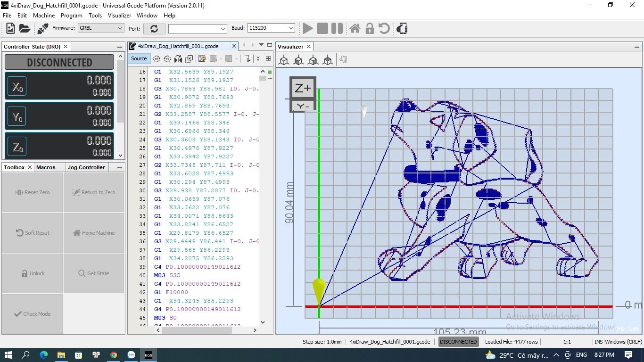Click the Reset Zero button

pyautogui.click(x=33, y=192)
